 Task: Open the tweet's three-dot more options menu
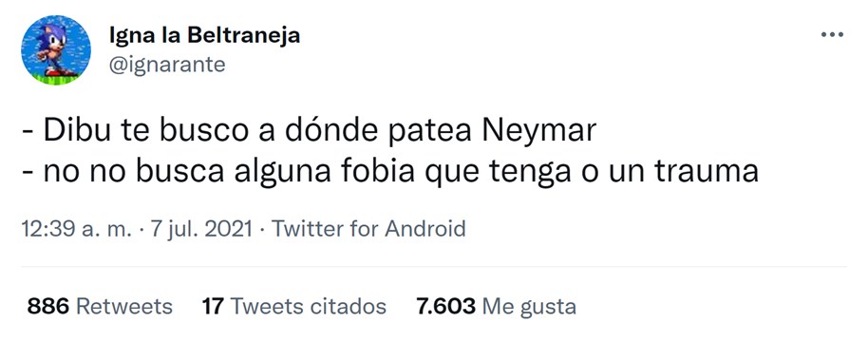click(832, 35)
